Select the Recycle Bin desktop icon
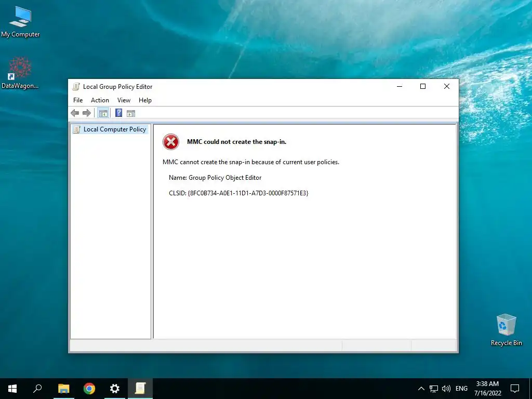 [x=506, y=330]
